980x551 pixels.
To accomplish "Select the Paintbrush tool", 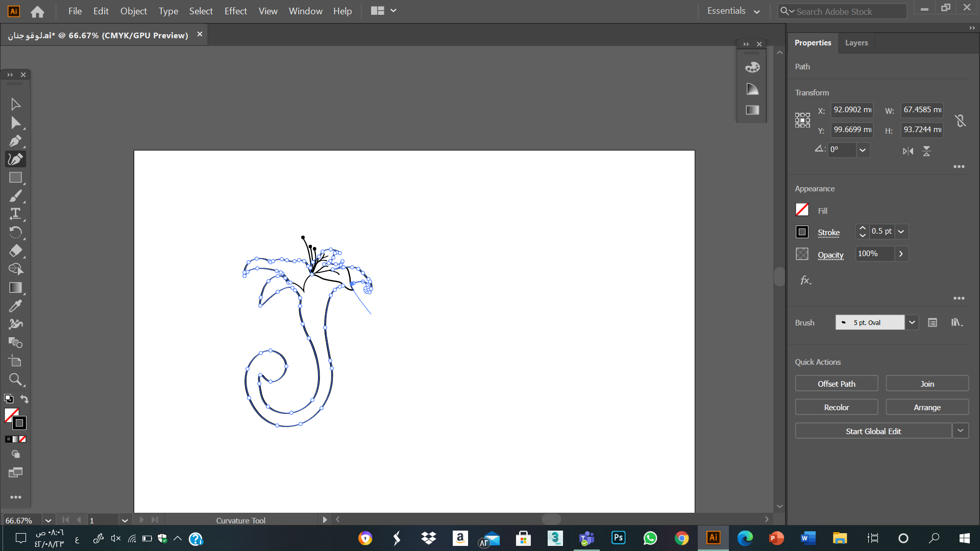I will 15,196.
